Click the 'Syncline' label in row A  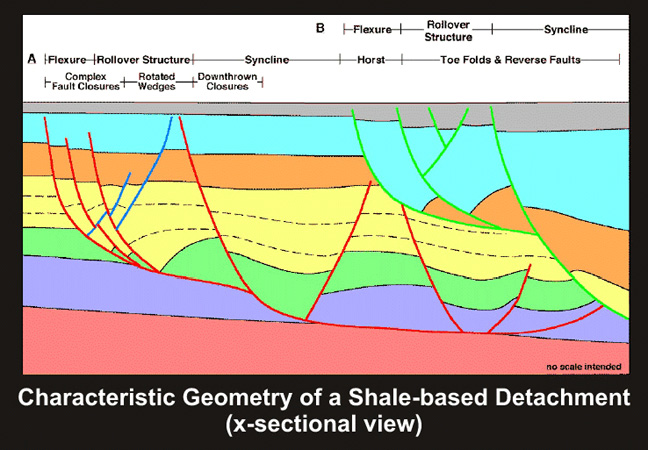click(267, 60)
